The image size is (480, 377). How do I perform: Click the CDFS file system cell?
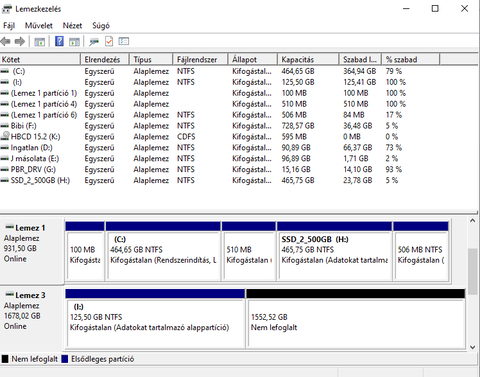coord(186,137)
